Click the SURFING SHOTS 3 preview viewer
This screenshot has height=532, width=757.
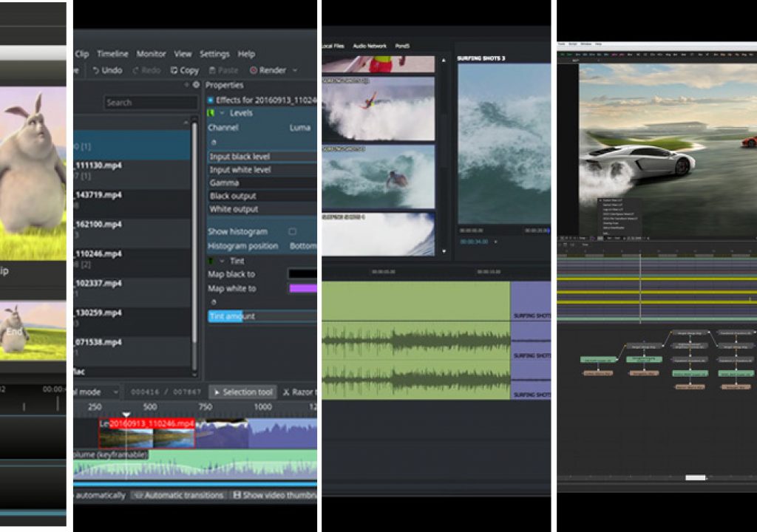(x=504, y=144)
